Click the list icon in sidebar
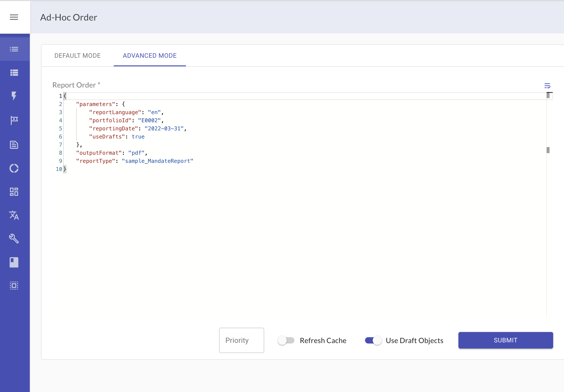 (14, 49)
